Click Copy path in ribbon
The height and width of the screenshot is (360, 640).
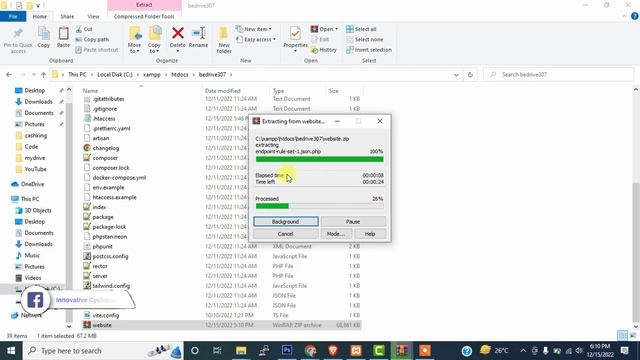point(92,40)
